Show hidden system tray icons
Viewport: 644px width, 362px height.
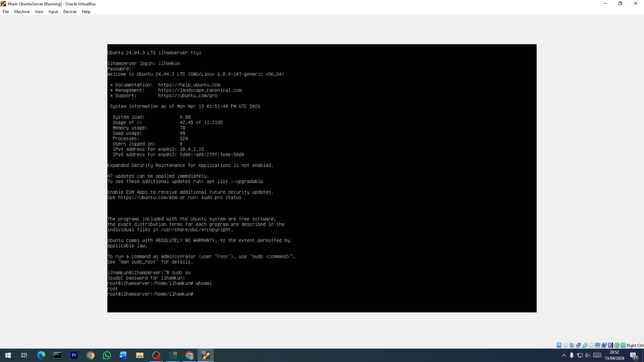pyautogui.click(x=564, y=355)
